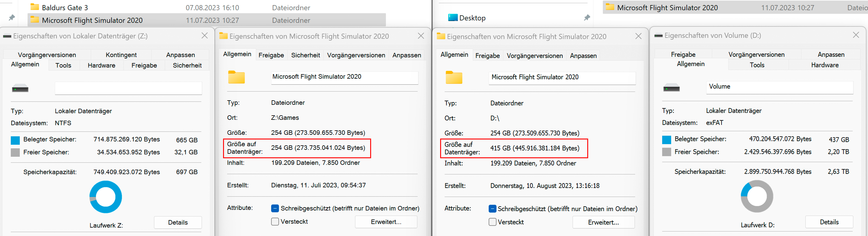
Task: Click the pin icon next to Desktop
Action: [x=587, y=18]
